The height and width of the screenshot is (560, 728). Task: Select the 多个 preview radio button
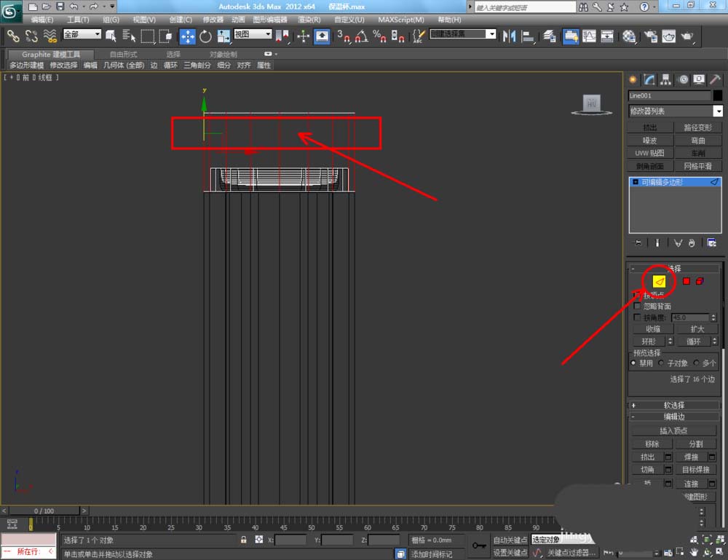696,363
